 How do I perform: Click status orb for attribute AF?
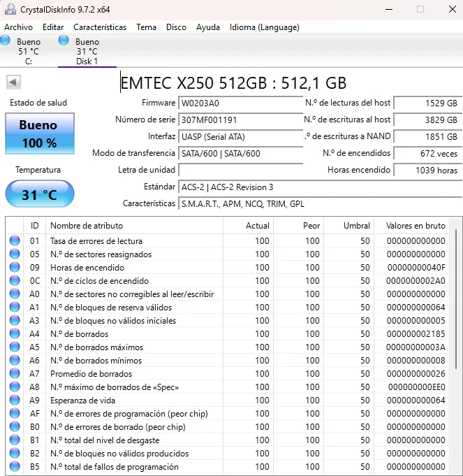pyautogui.click(x=15, y=414)
